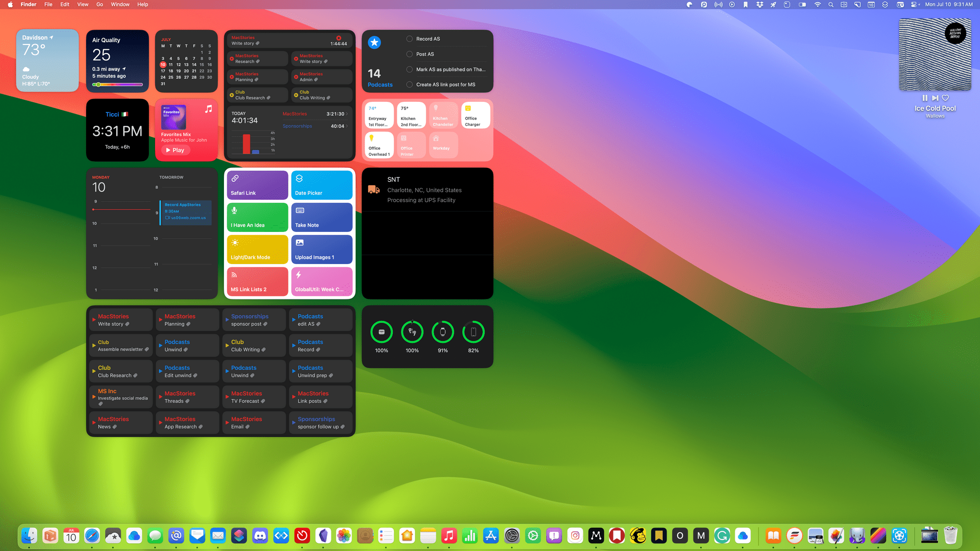The image size is (980, 551).
Task: Complete Create AS link post for MS
Action: pyautogui.click(x=410, y=85)
